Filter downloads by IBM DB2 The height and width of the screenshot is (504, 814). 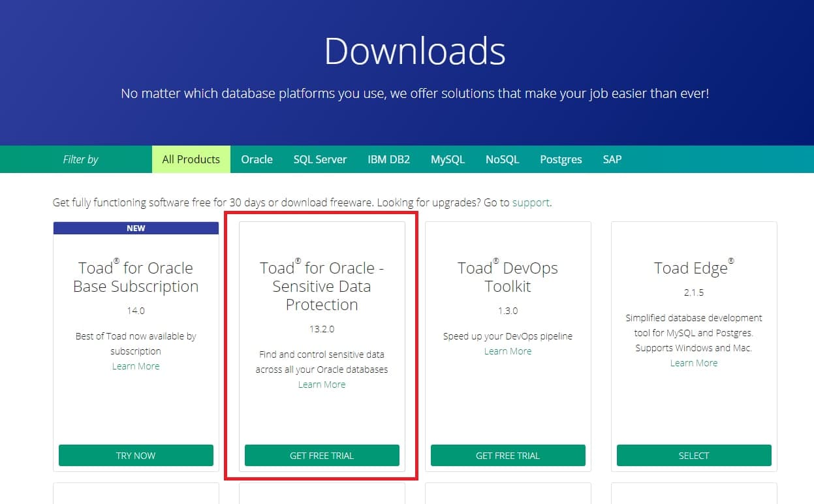pyautogui.click(x=388, y=159)
